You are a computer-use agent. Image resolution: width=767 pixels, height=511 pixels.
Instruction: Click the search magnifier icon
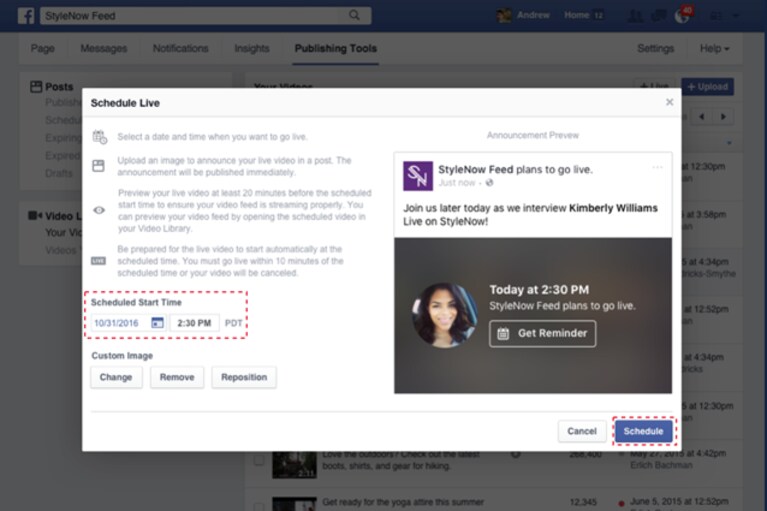click(x=354, y=16)
